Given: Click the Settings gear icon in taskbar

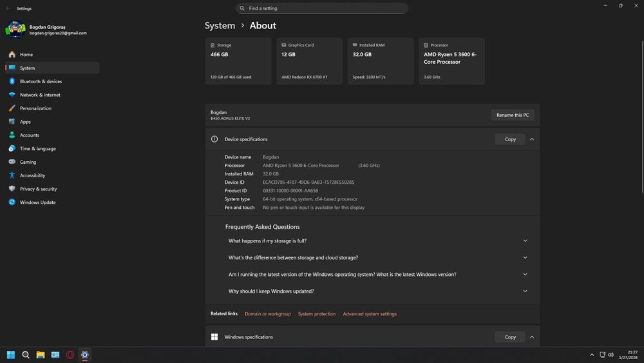Looking at the screenshot, I should 84,355.
